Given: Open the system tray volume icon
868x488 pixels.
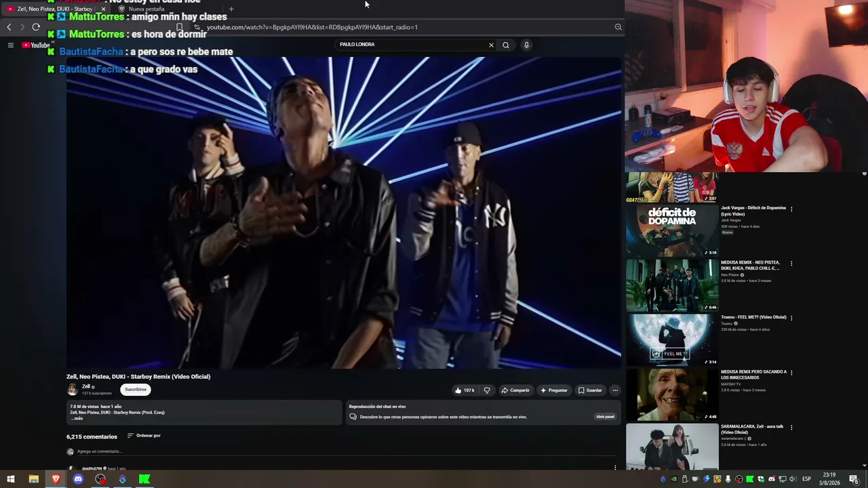Looking at the screenshot, I should [x=793, y=479].
